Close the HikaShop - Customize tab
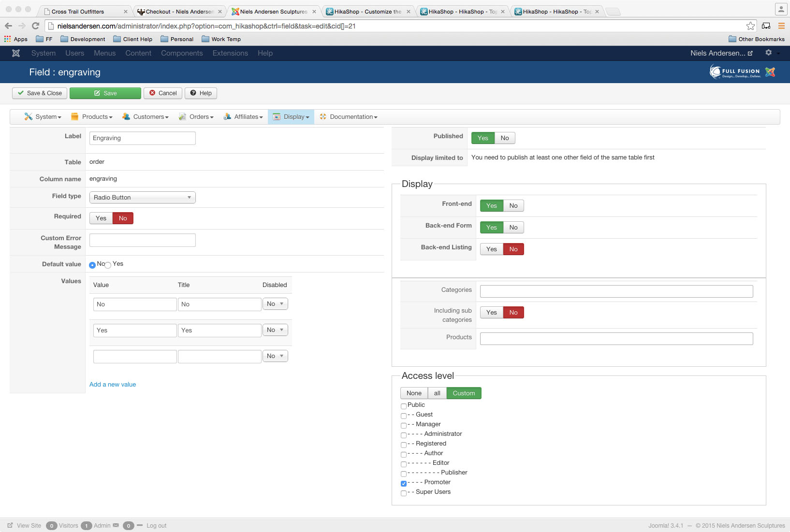Image resolution: width=790 pixels, height=532 pixels. (409, 12)
